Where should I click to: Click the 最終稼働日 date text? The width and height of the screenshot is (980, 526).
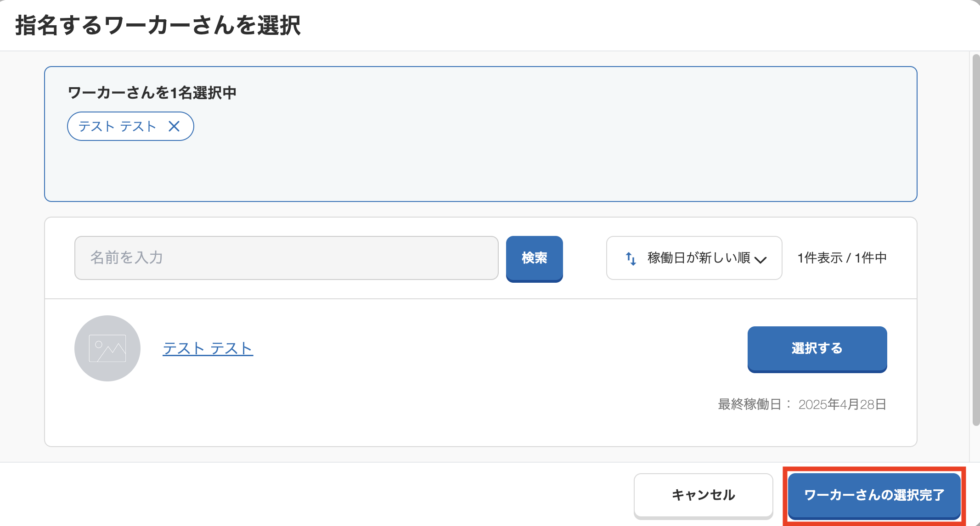(800, 405)
